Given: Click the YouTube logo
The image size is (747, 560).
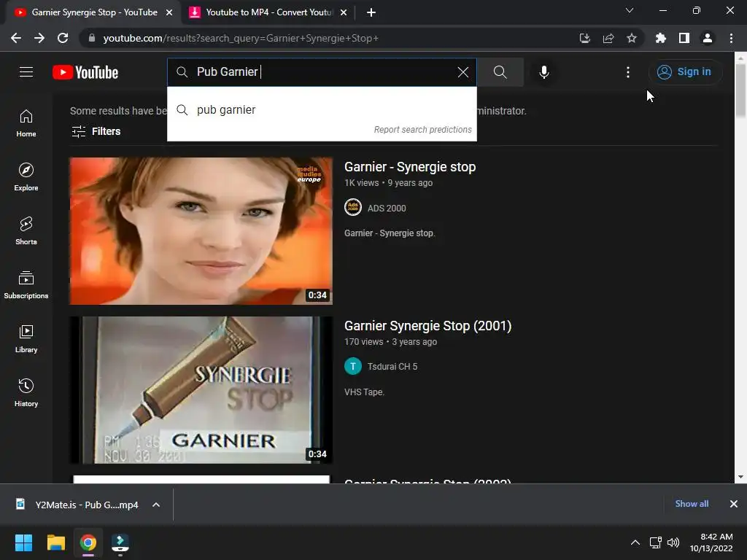Looking at the screenshot, I should click(x=85, y=72).
